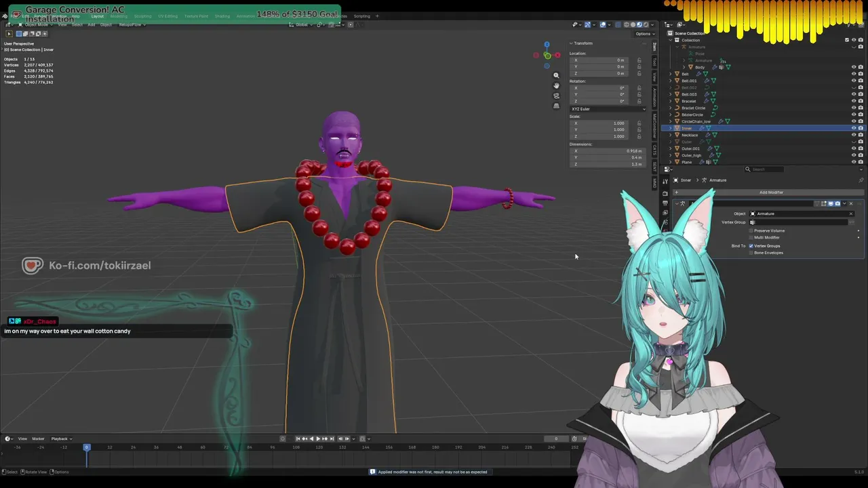This screenshot has height=488, width=868.
Task: Expand the CircleChain_low outliner row
Action: tap(671, 121)
